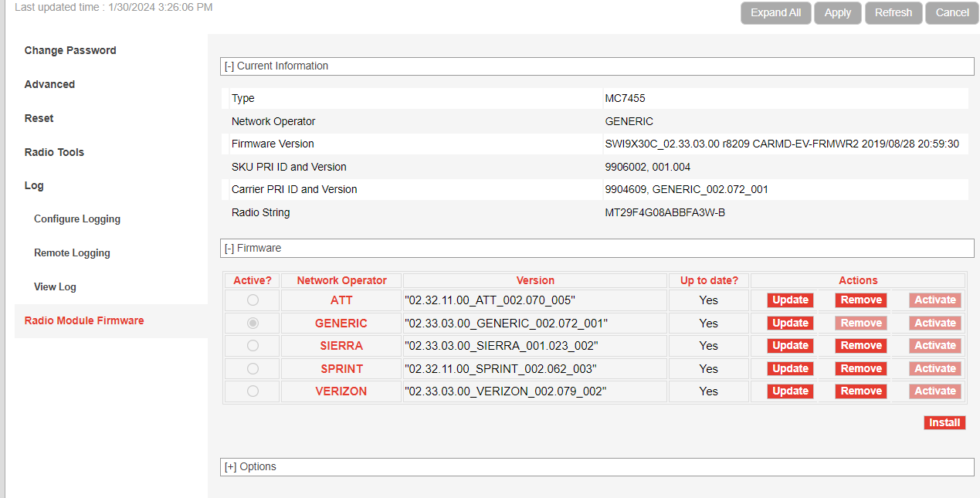
Task: Click the Expand All button
Action: tap(775, 13)
